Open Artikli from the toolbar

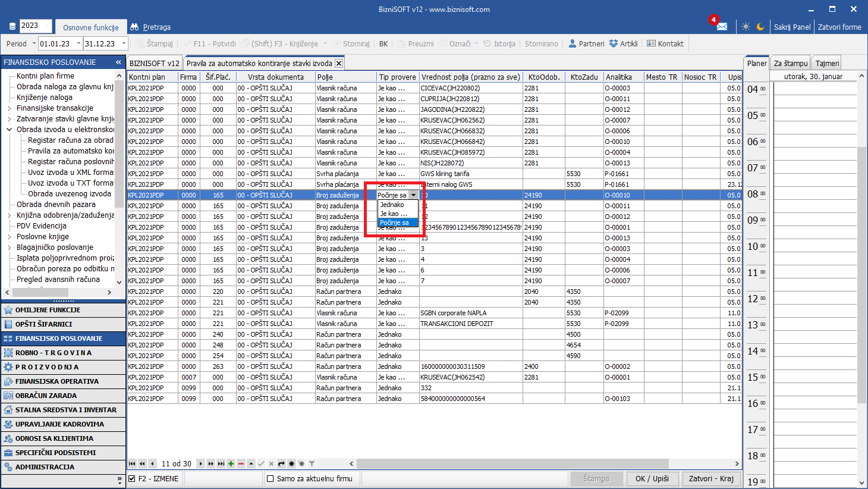click(x=623, y=43)
